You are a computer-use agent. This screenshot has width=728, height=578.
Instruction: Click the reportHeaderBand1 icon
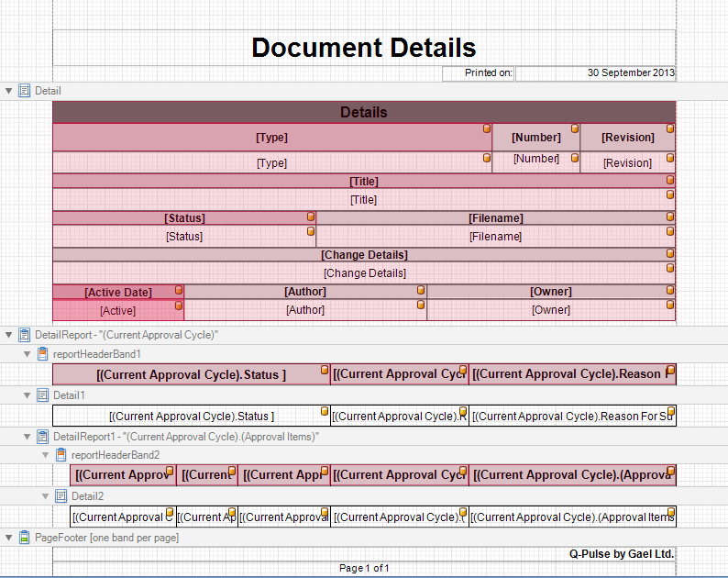(x=42, y=353)
